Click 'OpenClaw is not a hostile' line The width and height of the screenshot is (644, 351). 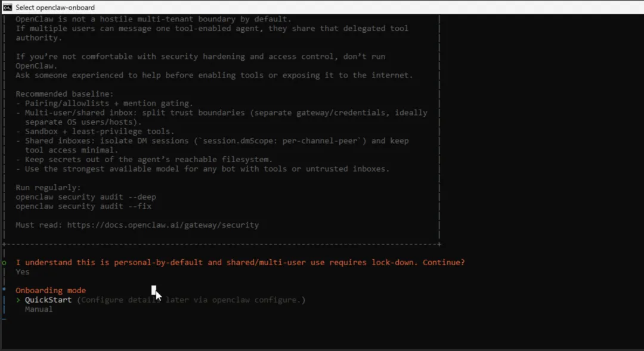coord(153,19)
